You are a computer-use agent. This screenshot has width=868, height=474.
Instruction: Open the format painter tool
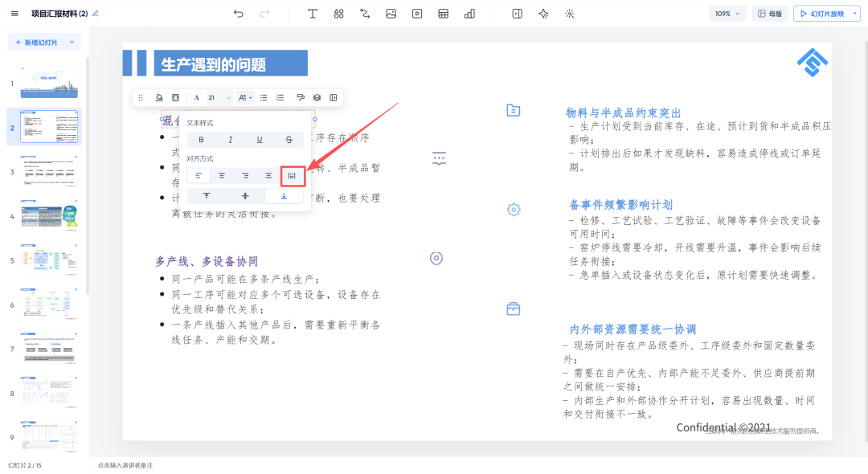[x=301, y=98]
